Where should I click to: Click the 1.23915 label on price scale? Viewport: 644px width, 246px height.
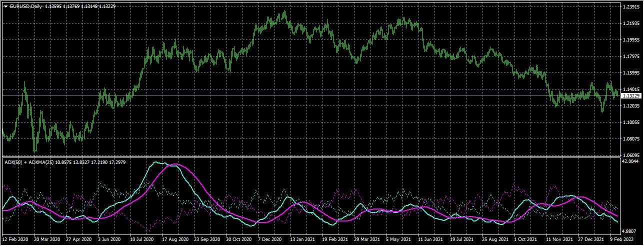630,7
